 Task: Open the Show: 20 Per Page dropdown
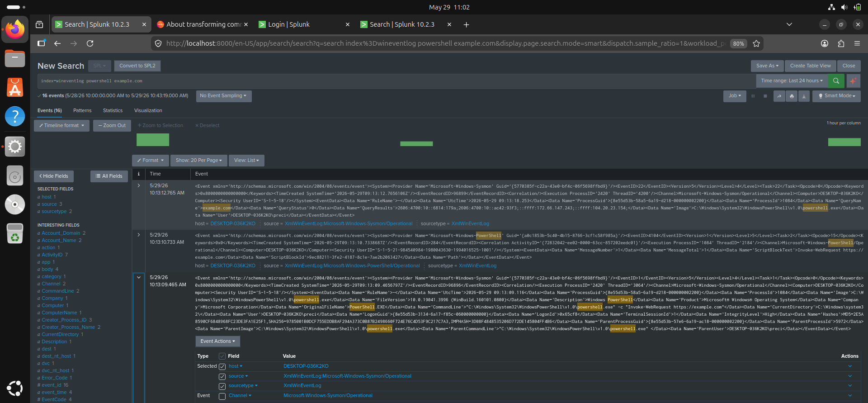pyautogui.click(x=198, y=161)
